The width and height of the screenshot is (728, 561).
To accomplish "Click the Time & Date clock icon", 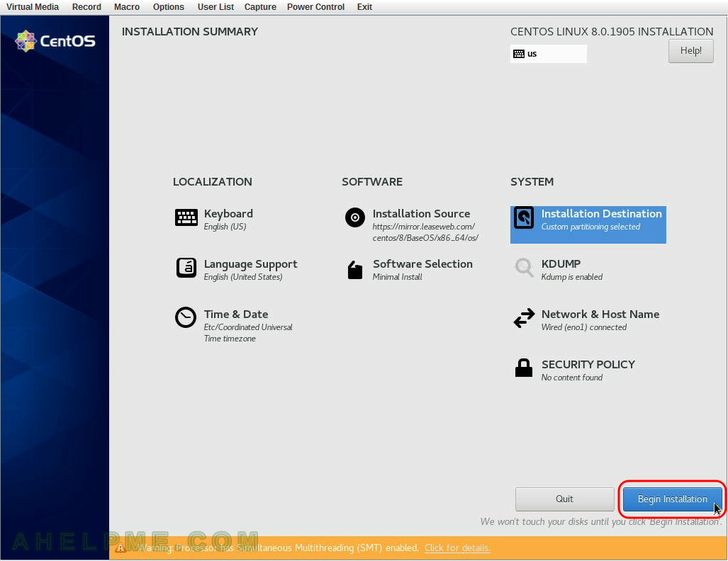I will 186,317.
